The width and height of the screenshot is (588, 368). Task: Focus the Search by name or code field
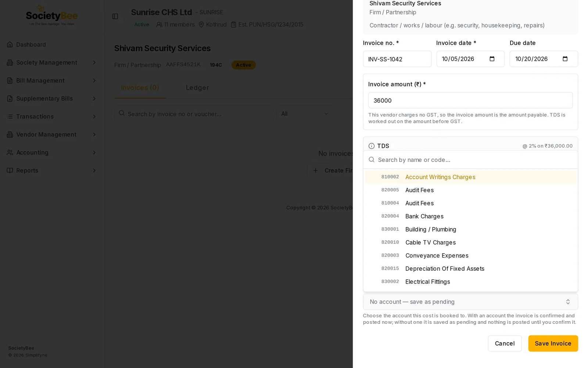point(470,160)
